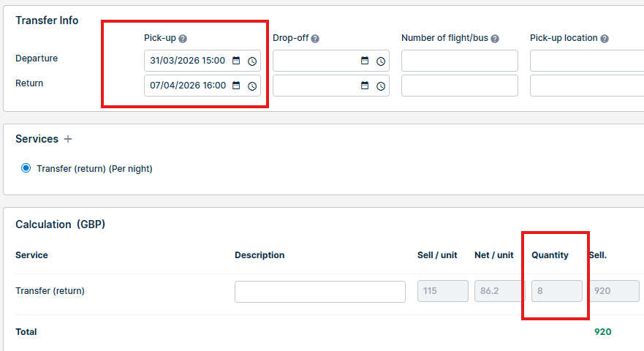Click the Return pick-up date field

(188, 86)
